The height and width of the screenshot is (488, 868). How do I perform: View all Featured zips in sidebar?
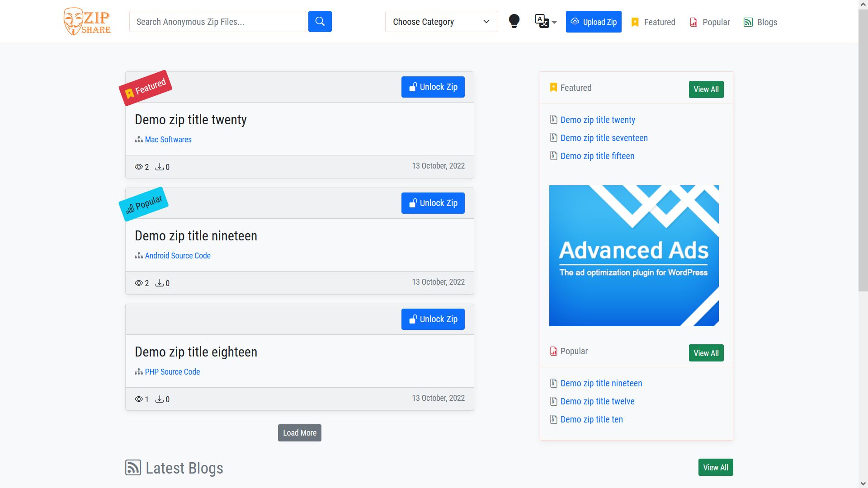click(x=706, y=89)
